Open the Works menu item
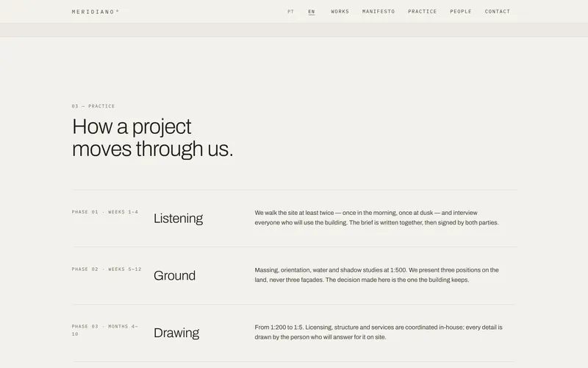The image size is (588, 368). tap(340, 12)
